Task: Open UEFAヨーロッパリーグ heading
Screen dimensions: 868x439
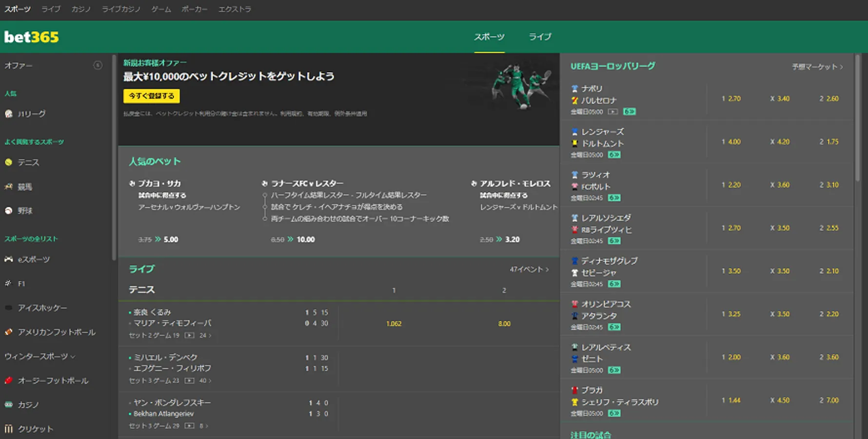Action: point(613,66)
